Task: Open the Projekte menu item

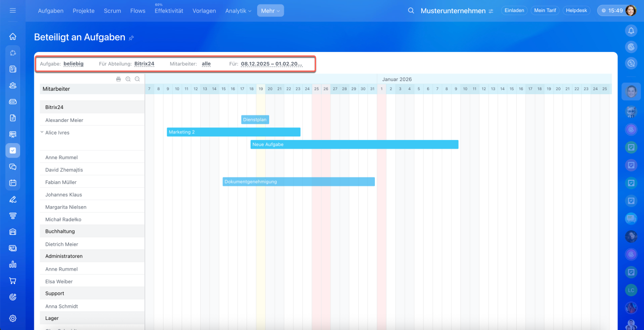Action: point(84,11)
